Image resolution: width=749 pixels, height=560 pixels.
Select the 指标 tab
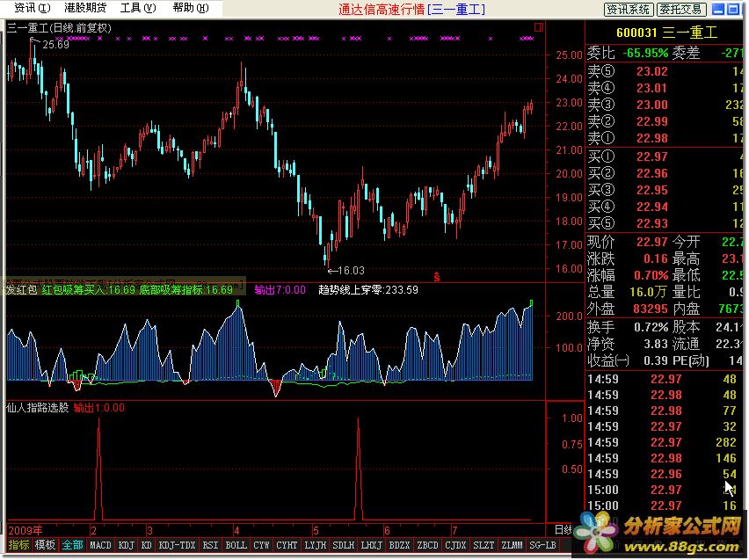(18, 545)
